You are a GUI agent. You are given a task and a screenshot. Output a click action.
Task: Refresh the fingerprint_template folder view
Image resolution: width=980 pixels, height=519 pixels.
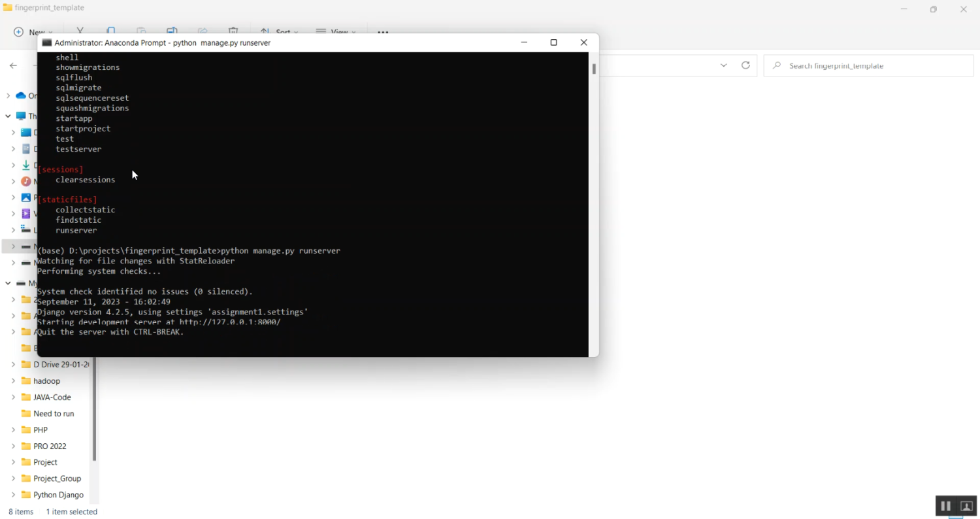click(x=745, y=65)
